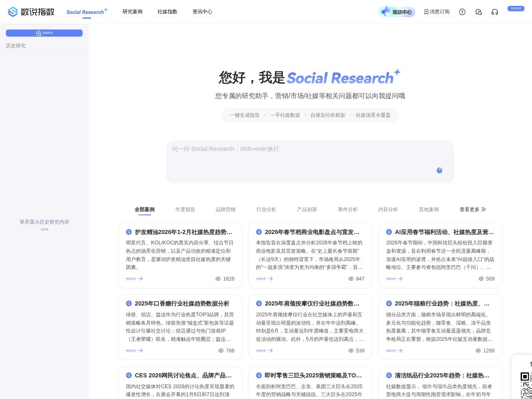
Task: Open 消息订阅 subscription
Action: click(437, 12)
